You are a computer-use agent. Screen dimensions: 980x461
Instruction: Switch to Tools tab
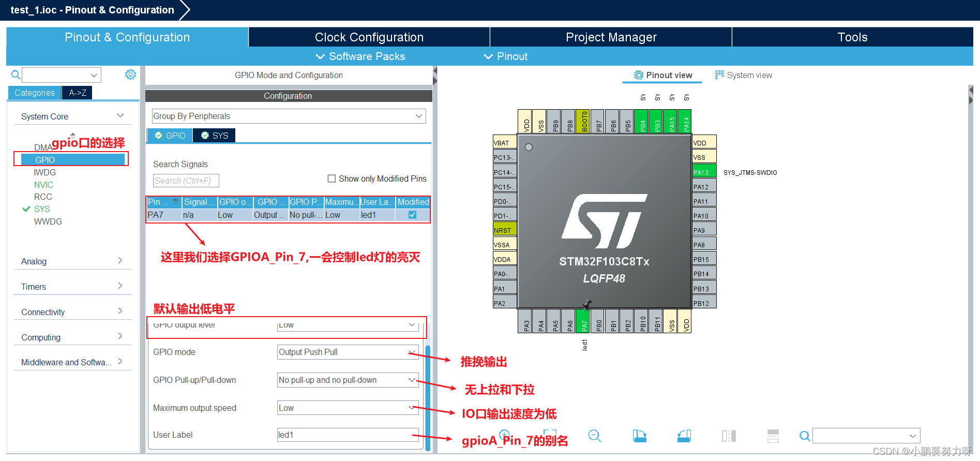pyautogui.click(x=852, y=37)
